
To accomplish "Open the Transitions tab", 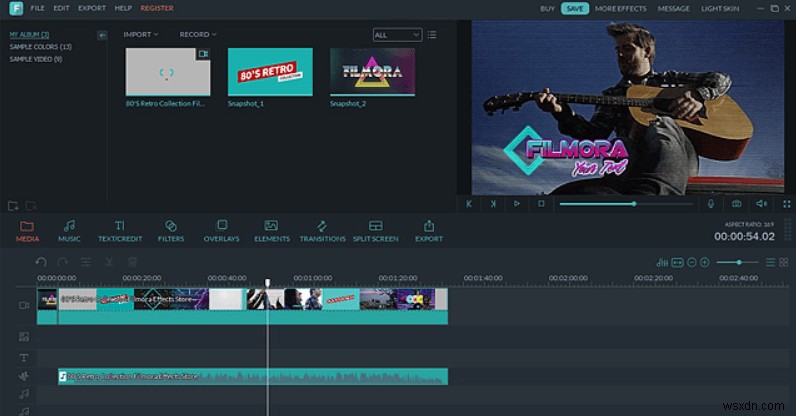I will point(322,231).
